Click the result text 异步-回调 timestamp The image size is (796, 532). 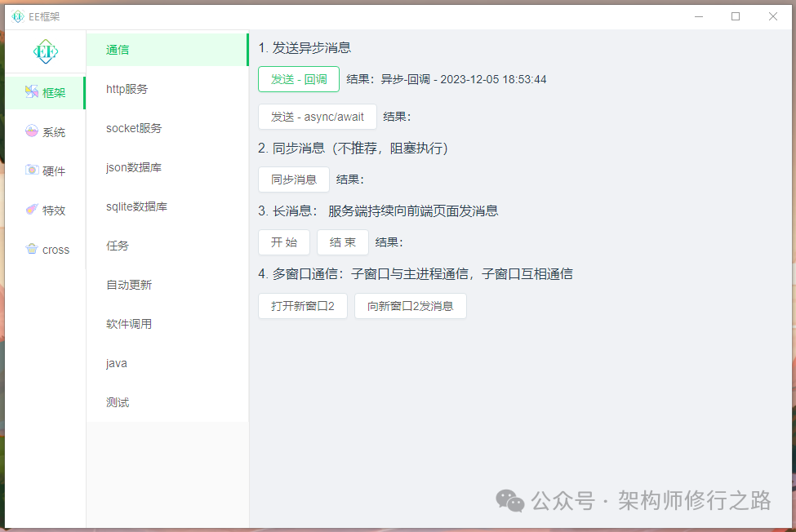[x=464, y=80]
